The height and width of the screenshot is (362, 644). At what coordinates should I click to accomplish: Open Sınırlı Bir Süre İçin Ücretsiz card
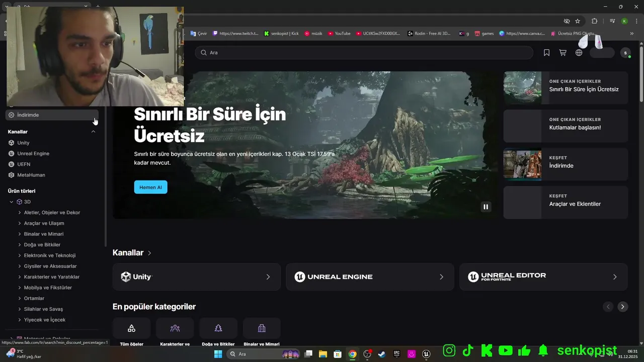click(x=566, y=87)
